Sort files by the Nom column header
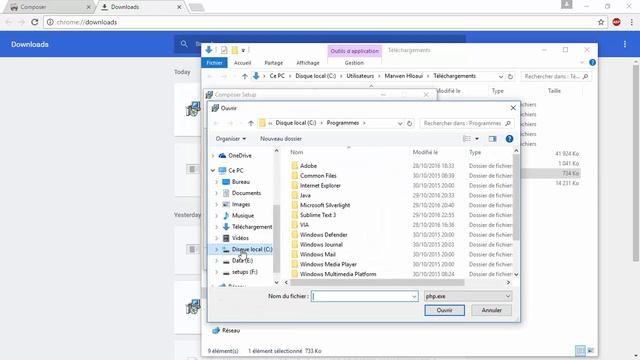The width and height of the screenshot is (640, 360). click(x=296, y=152)
